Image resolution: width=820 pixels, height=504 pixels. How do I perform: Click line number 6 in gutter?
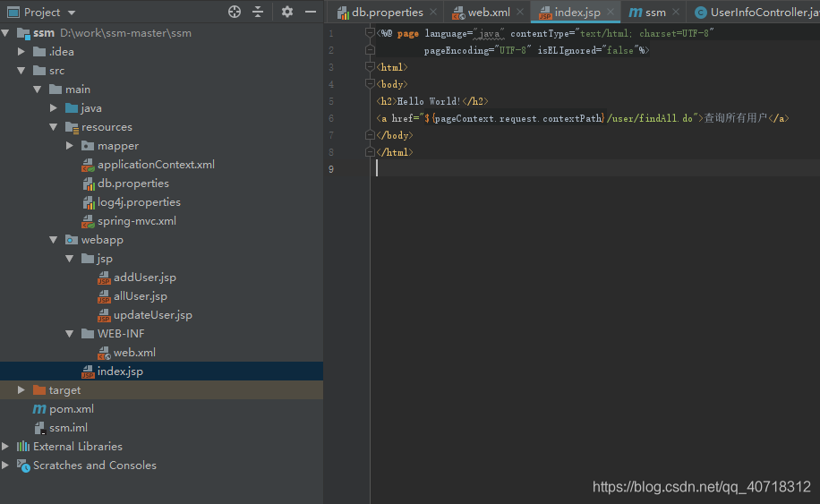(x=331, y=118)
